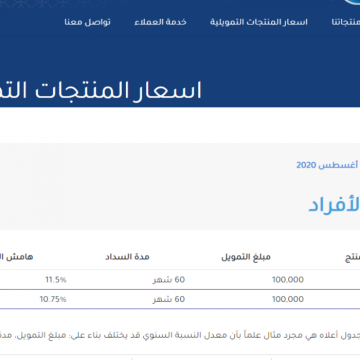
Task: Click 100,000 in the 11.5% row
Action: pos(288,280)
